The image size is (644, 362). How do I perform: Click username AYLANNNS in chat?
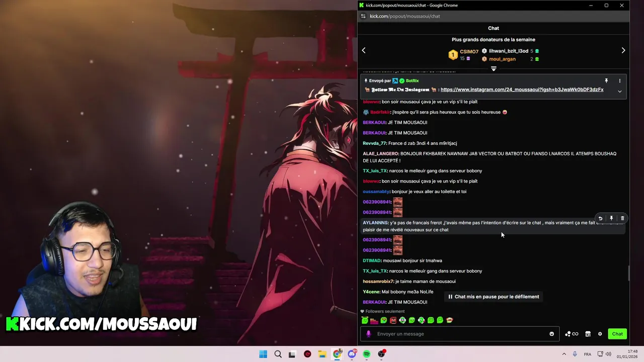point(375,223)
